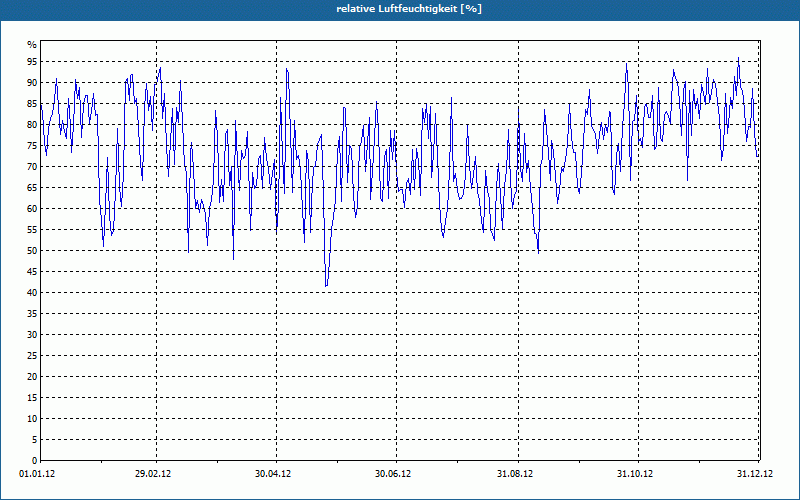Click the y-axis label 25

coord(32,356)
